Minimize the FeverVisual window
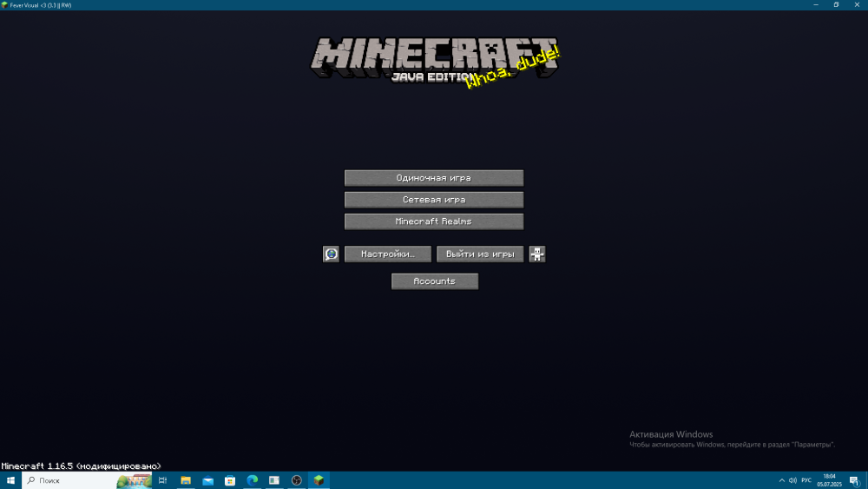The height and width of the screenshot is (489, 868). 815,5
